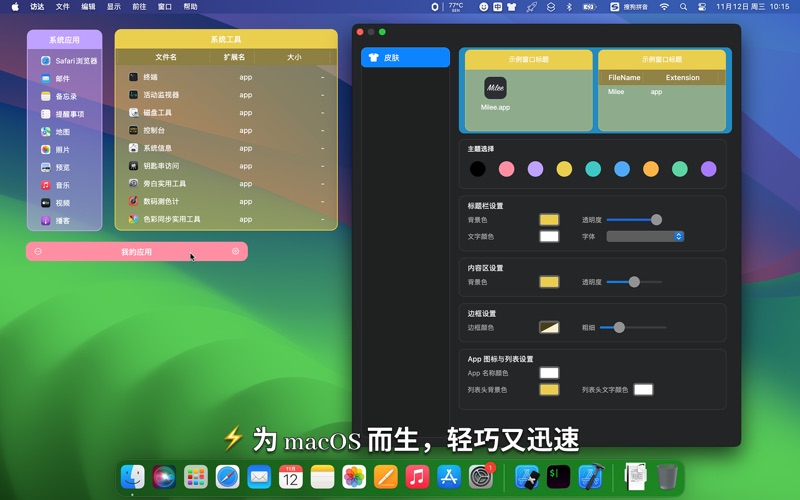800x500 pixels.
Task: Click the minus icon on 我的应用 bar
Action: 38,251
